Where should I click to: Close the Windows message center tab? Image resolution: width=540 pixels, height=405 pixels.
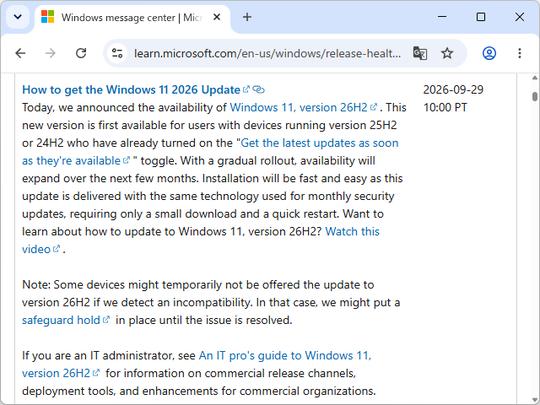[217, 17]
